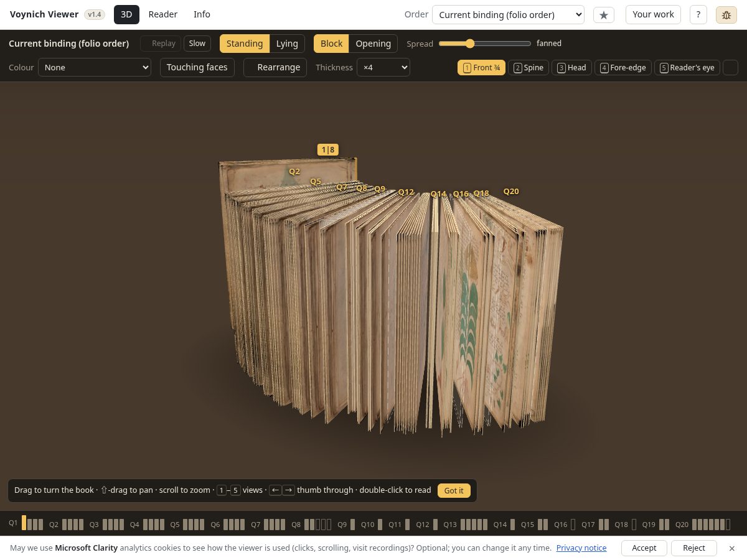The height and width of the screenshot is (560, 747).
Task: Switch to the 3D tab
Action: pos(126,14)
